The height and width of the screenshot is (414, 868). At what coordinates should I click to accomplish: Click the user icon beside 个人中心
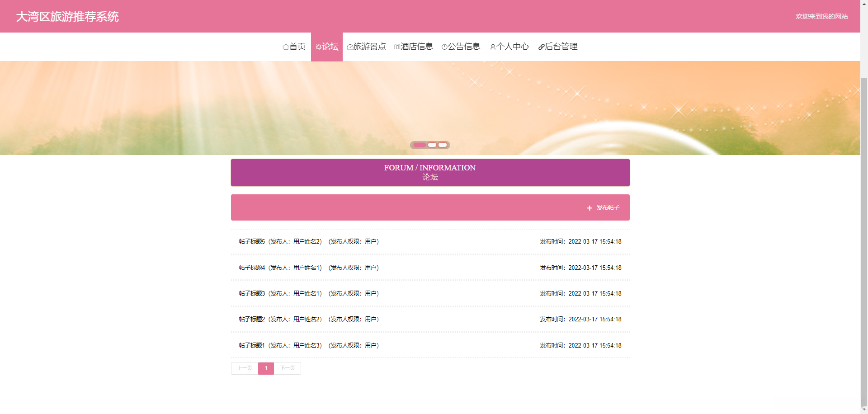click(493, 47)
